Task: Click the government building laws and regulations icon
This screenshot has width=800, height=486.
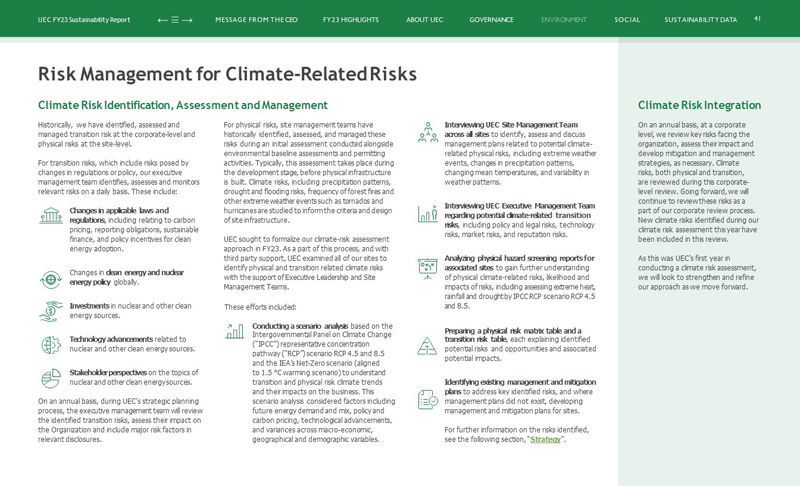Action: [x=51, y=216]
